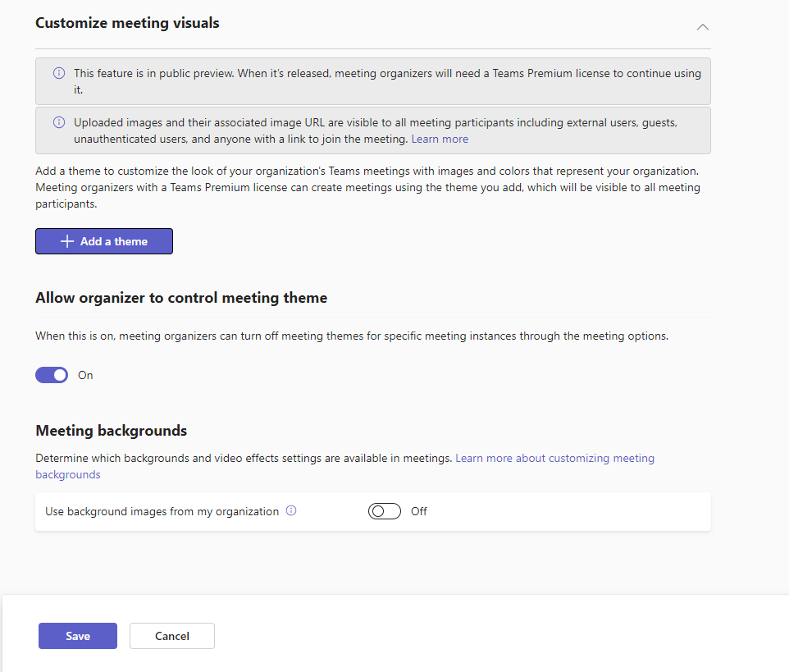Cancel the changes with Cancel button
Viewport: 789px width, 672px height.
pos(172,636)
